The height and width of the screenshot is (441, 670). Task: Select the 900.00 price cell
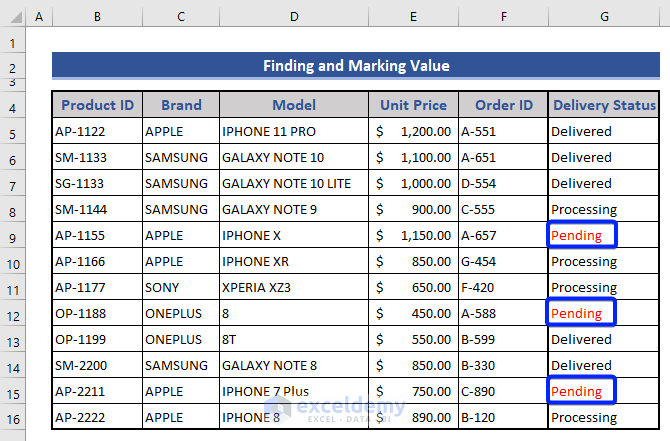coord(413,209)
